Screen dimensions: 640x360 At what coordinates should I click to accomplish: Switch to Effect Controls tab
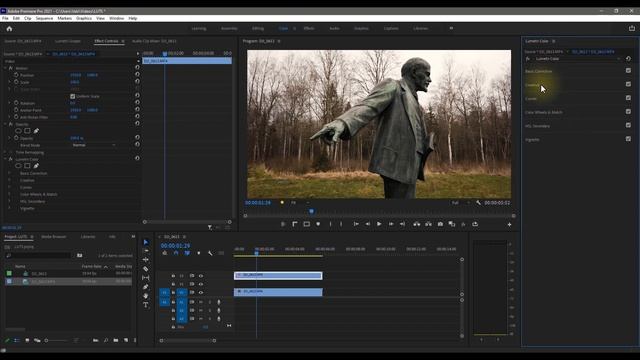click(106, 41)
